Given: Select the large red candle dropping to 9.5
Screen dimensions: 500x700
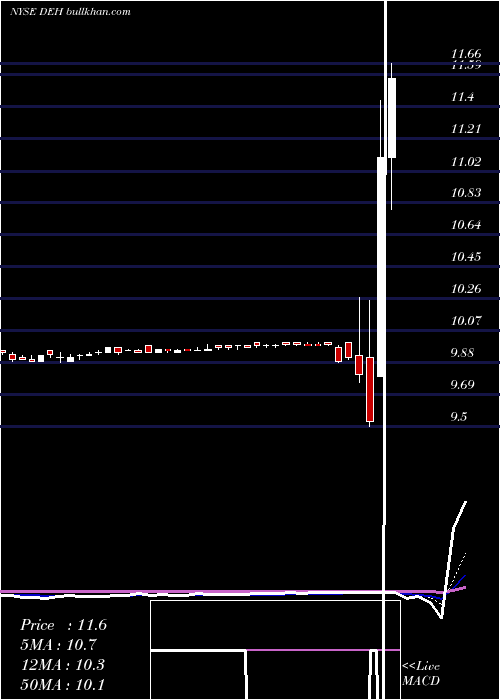Looking at the screenshot, I should tap(370, 389).
